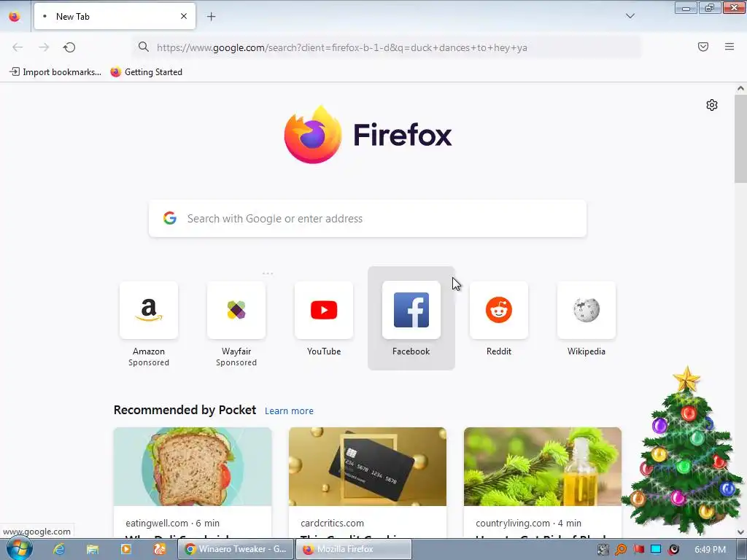Click the page scrollbar up arrow
The image size is (747, 560).
click(x=740, y=88)
